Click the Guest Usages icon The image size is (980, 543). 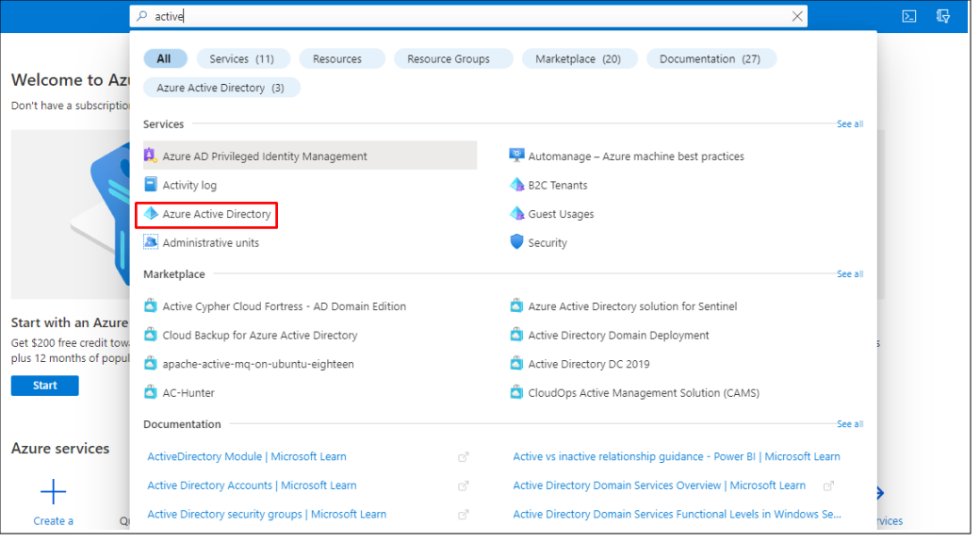click(516, 213)
